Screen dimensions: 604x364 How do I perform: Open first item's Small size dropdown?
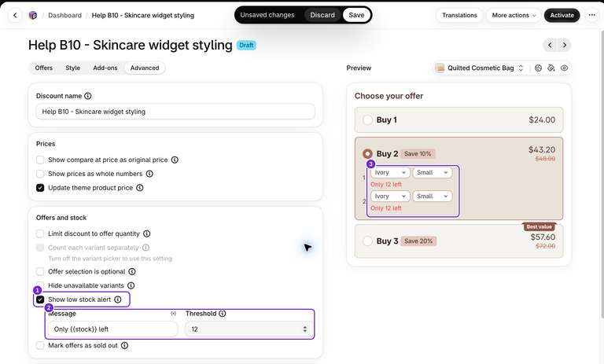click(x=433, y=172)
